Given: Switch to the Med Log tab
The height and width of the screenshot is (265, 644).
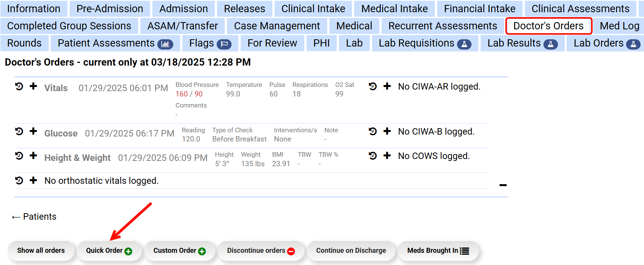Looking at the screenshot, I should click(619, 26).
